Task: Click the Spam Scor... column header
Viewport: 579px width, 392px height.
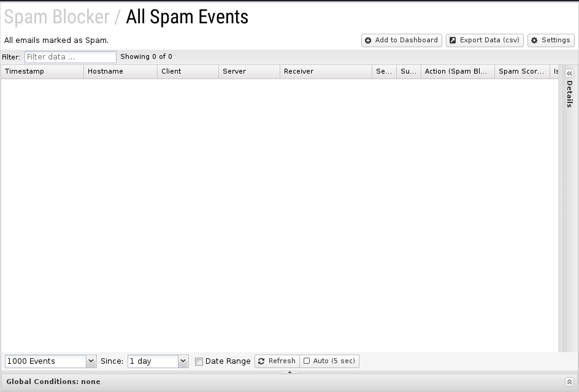Action: tap(523, 72)
